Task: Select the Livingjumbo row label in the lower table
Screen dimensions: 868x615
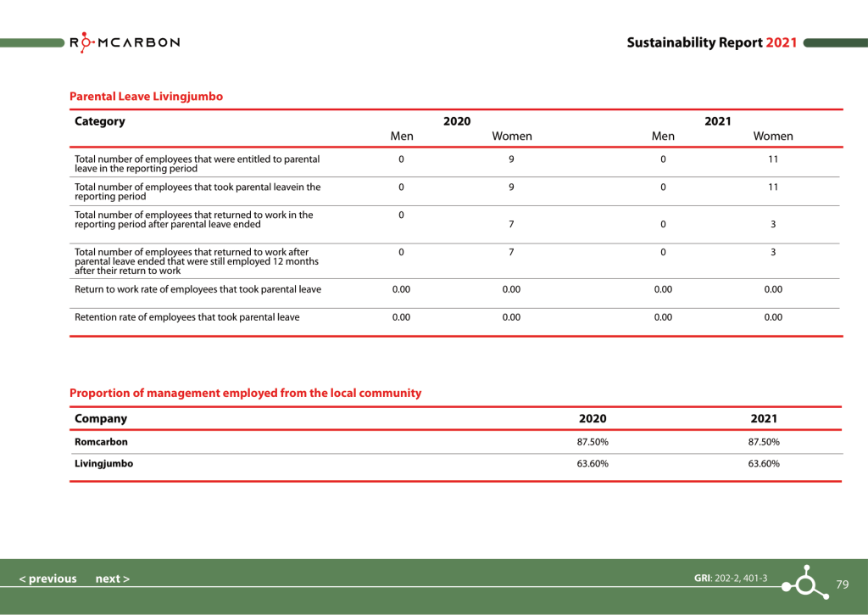Action: tap(103, 464)
